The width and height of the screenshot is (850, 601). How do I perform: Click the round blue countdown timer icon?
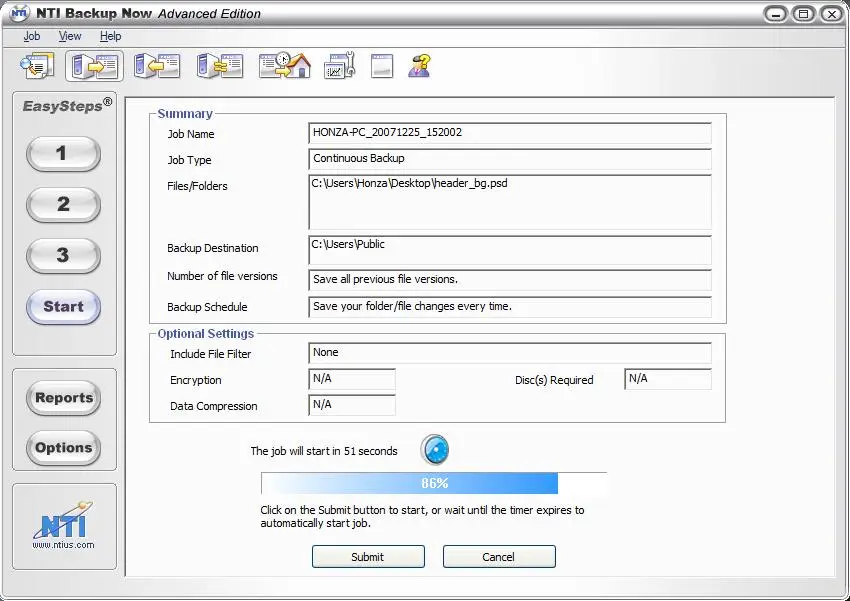tap(435, 450)
